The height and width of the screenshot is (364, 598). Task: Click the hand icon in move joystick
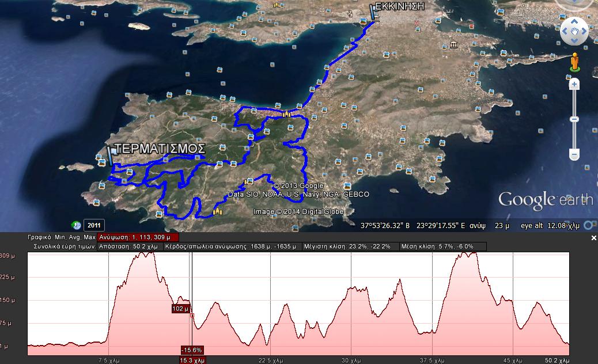coord(574,32)
